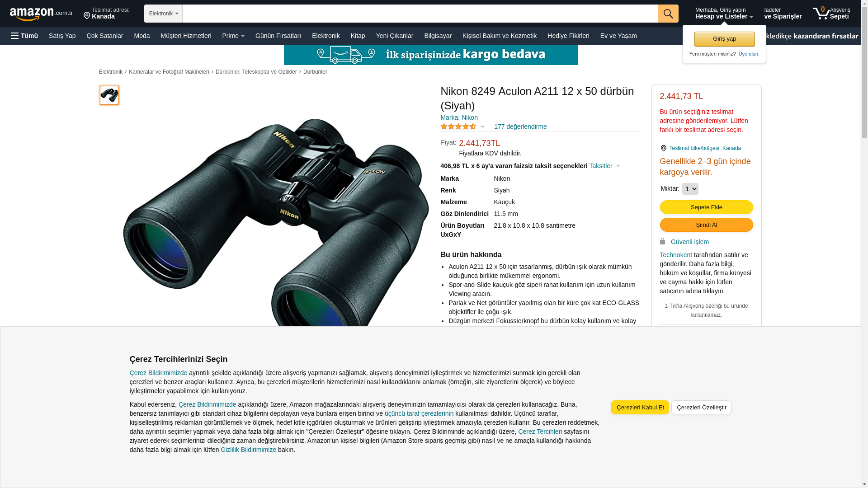
Task: Open the Tümü hamburger menu
Action: (x=24, y=36)
